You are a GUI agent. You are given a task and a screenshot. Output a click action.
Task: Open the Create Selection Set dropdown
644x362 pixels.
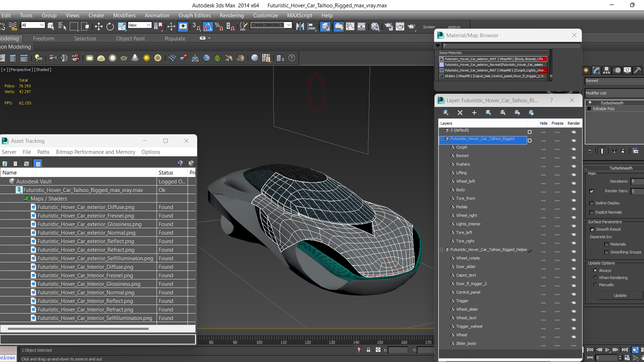click(271, 25)
